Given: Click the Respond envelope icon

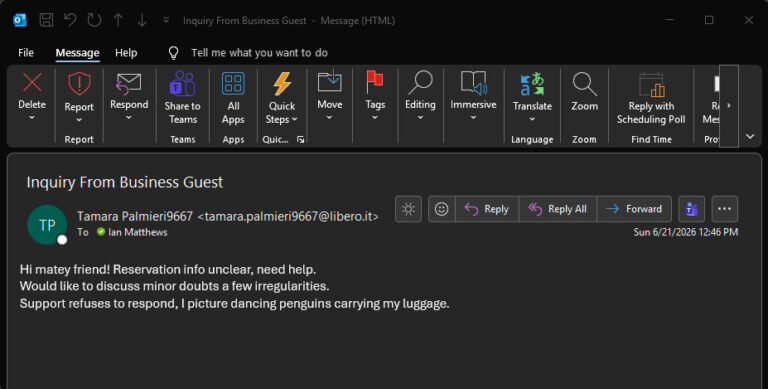Looking at the screenshot, I should pyautogui.click(x=129, y=83).
